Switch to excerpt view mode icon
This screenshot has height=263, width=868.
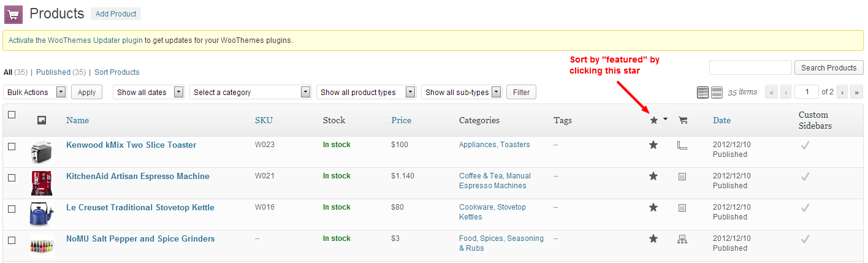(717, 92)
